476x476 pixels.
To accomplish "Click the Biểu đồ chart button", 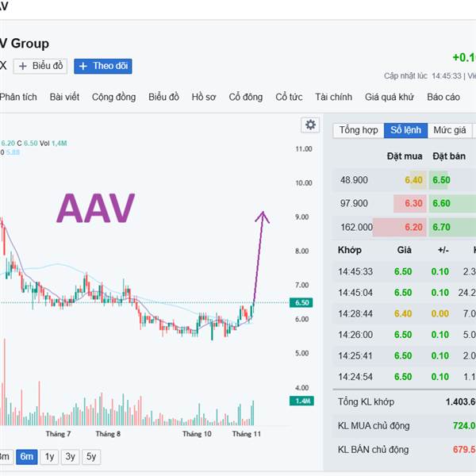I will click(x=40, y=66).
